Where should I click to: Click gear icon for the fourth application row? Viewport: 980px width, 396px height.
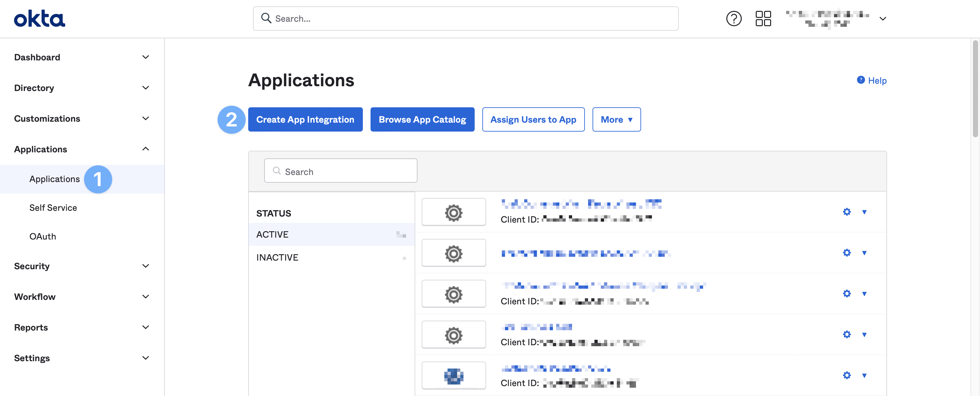click(846, 334)
